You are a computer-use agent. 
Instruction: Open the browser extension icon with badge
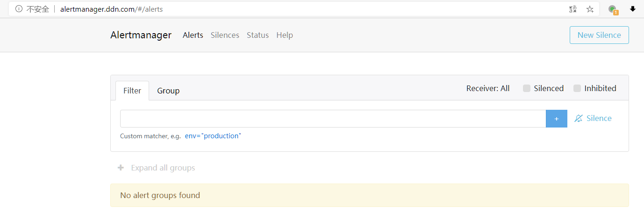click(x=613, y=9)
